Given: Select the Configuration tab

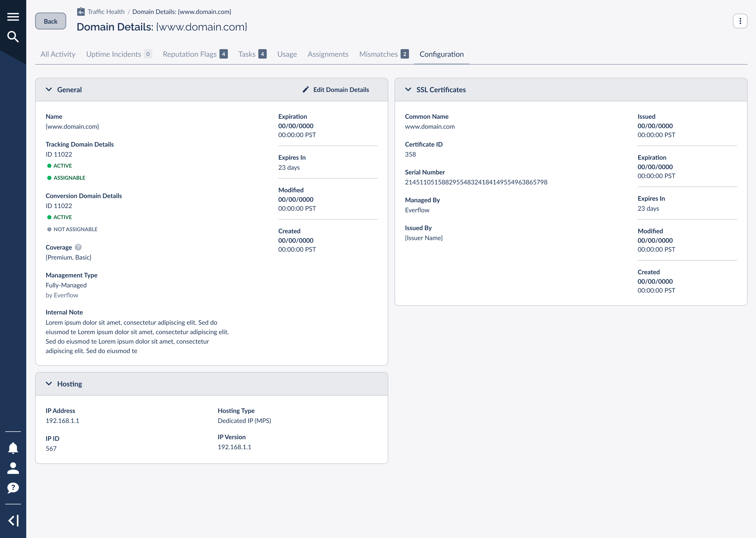Looking at the screenshot, I should click(442, 54).
